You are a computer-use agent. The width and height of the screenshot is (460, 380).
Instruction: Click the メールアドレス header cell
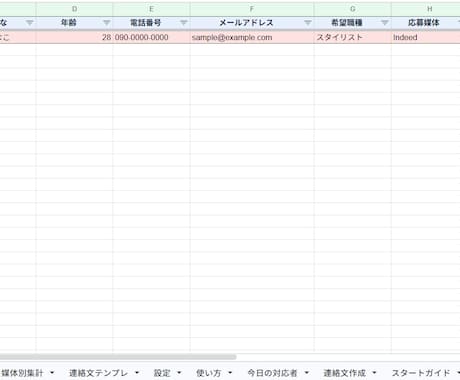click(252, 23)
